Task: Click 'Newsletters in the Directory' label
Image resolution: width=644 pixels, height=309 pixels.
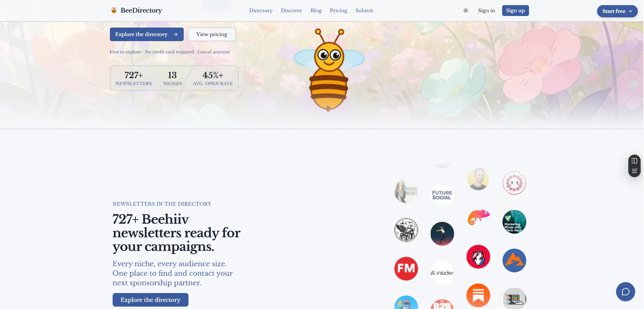Action: (x=162, y=204)
